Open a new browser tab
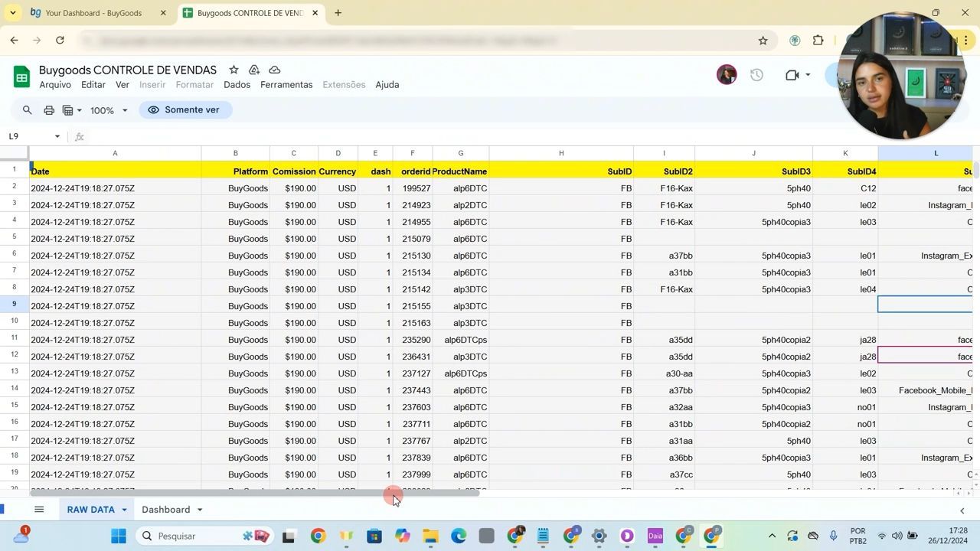 coord(338,13)
